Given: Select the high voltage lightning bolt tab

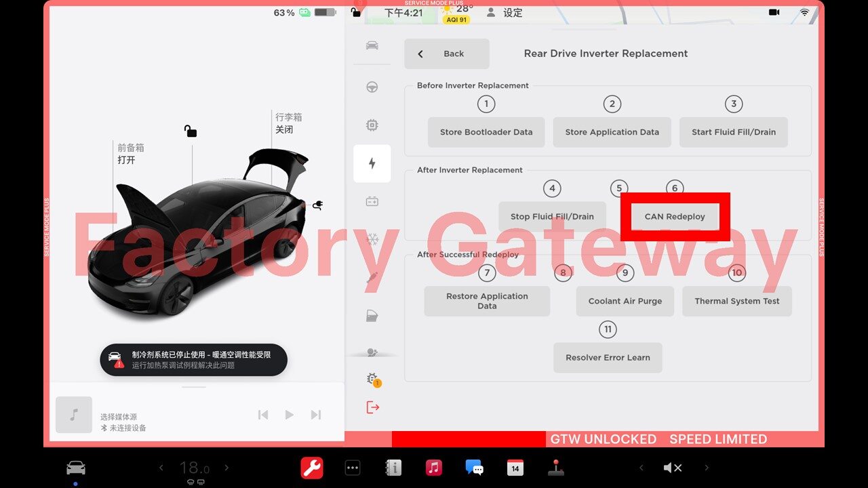Looking at the screenshot, I should (372, 163).
